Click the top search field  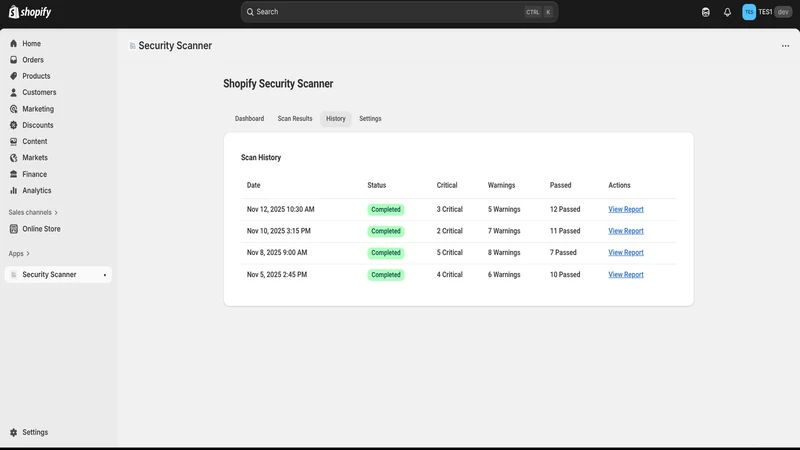[399, 12]
